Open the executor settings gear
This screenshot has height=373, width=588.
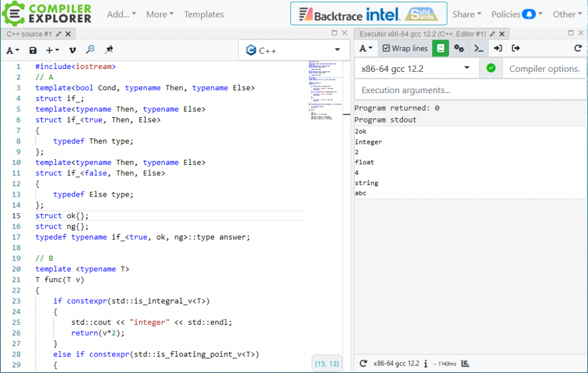point(458,48)
